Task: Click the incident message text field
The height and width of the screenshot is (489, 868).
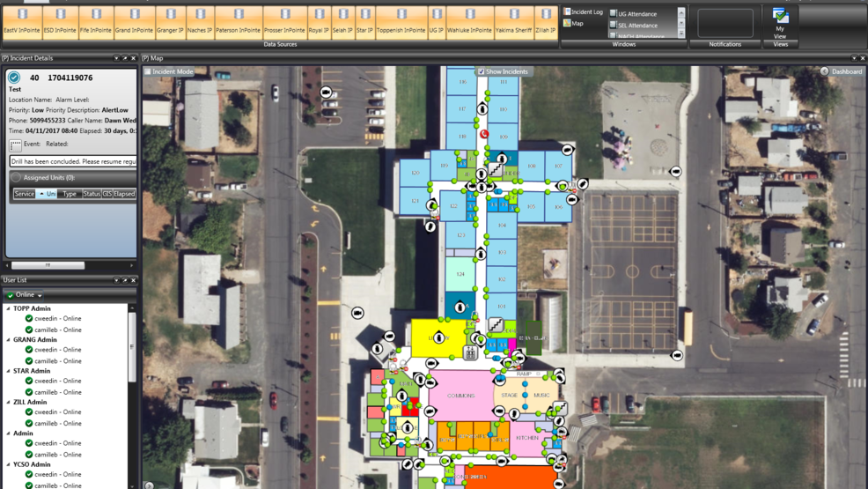Action: 73,162
